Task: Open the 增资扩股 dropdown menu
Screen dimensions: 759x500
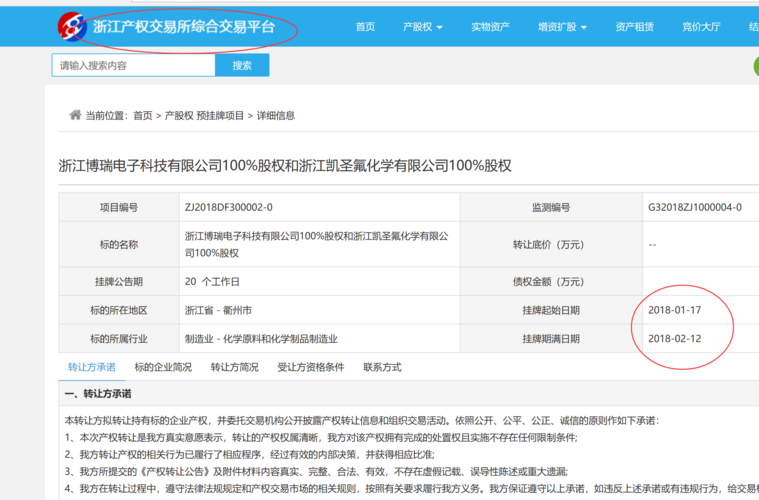Action: coord(562,27)
